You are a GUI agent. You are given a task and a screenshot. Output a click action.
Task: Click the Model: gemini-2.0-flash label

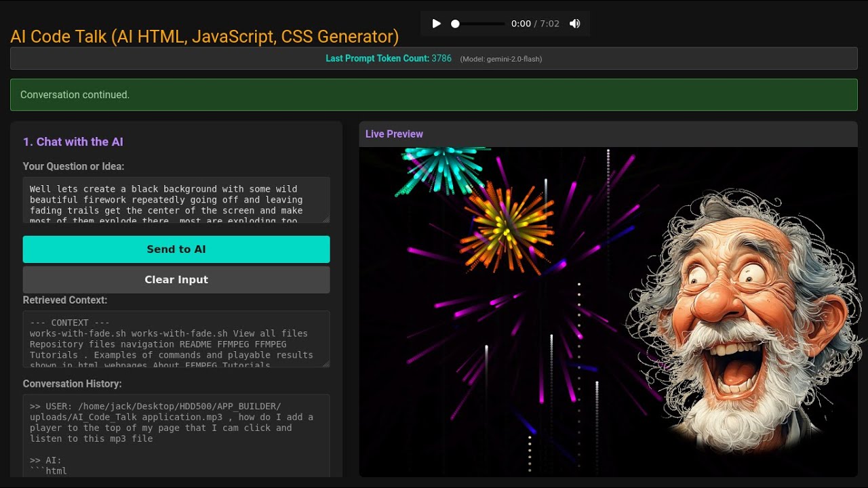501,59
